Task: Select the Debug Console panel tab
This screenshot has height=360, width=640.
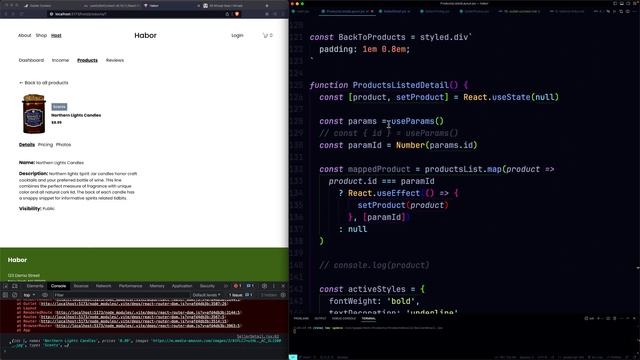Action: 344,318
